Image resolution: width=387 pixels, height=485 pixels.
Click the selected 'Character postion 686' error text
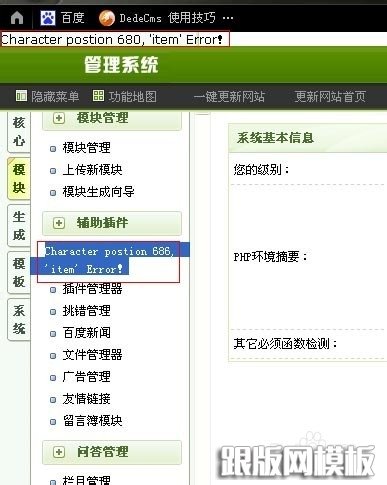pyautogui.click(x=109, y=260)
